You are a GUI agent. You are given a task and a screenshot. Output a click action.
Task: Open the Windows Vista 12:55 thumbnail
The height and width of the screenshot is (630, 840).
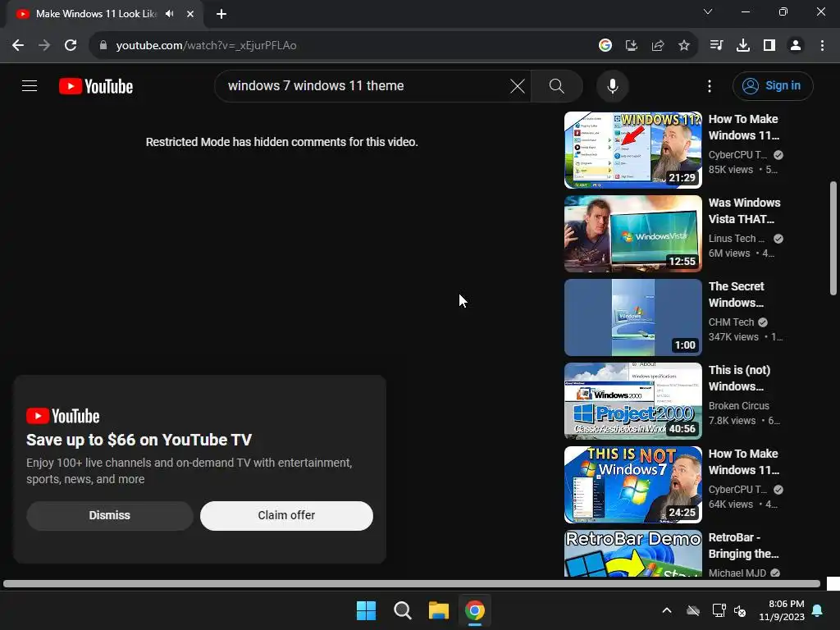click(632, 234)
